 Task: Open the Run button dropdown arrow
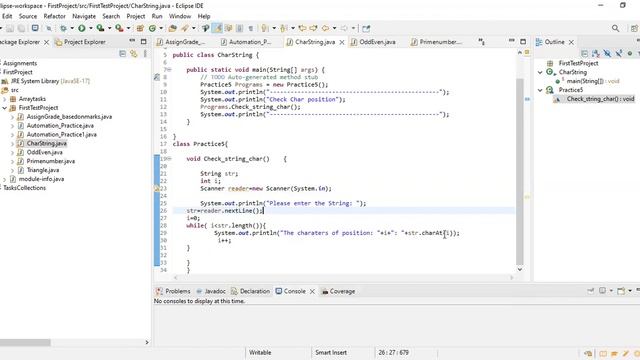pyautogui.click(x=91, y=28)
